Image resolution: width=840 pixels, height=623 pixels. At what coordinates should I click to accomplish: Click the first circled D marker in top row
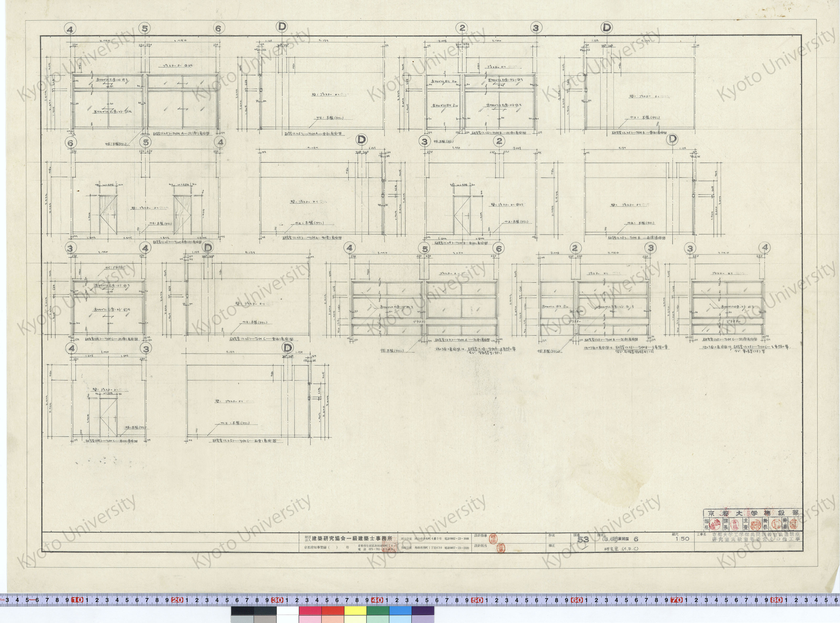281,27
